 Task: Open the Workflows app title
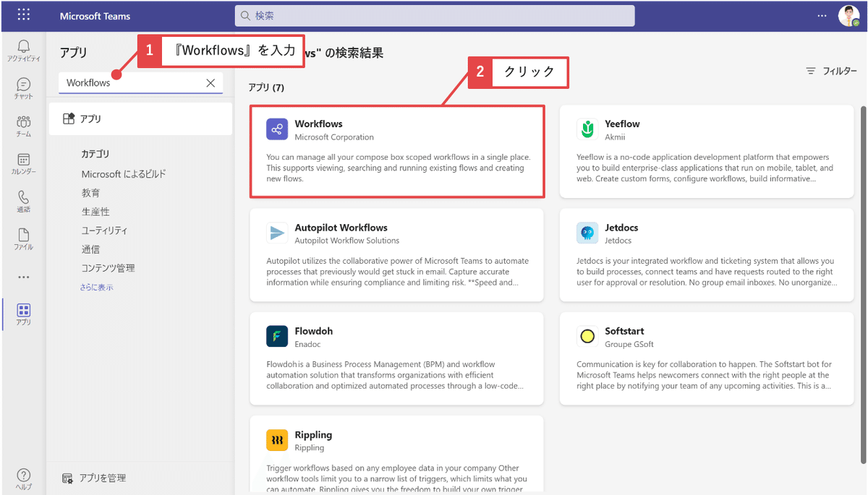click(318, 124)
